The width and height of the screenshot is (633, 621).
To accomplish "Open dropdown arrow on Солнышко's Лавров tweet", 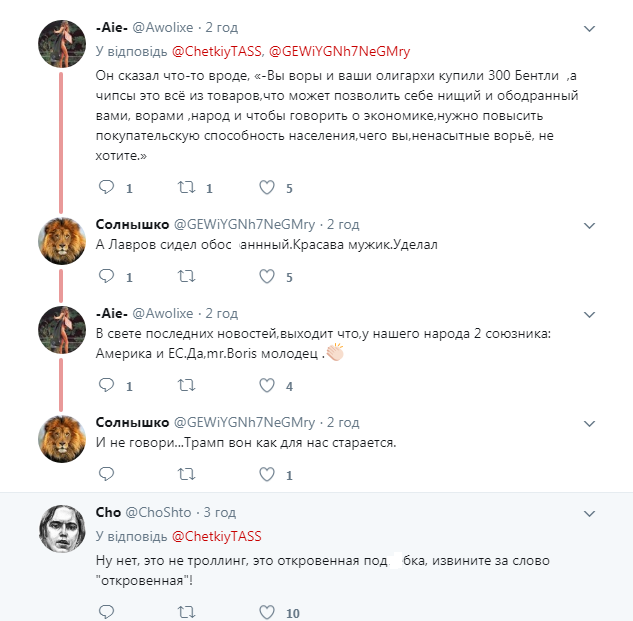I will (x=590, y=225).
